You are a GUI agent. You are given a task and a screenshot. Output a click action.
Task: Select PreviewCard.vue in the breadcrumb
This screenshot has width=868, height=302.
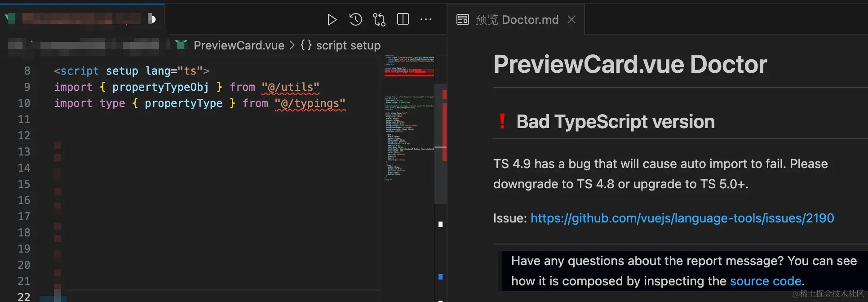tap(239, 45)
